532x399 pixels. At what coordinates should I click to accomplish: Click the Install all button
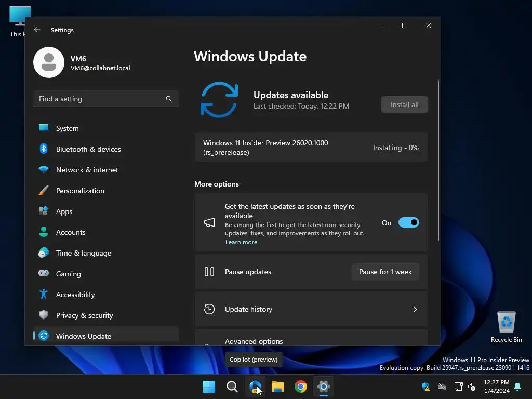click(x=404, y=104)
